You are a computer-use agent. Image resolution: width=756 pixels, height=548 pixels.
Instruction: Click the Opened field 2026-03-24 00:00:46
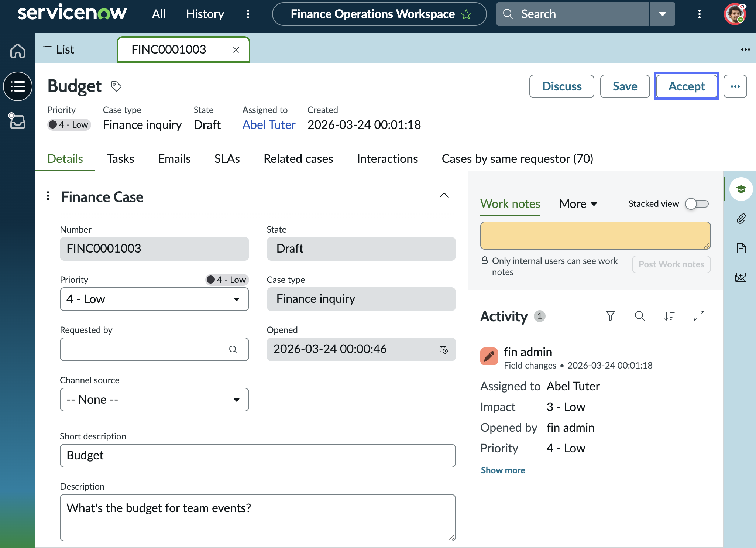point(361,349)
